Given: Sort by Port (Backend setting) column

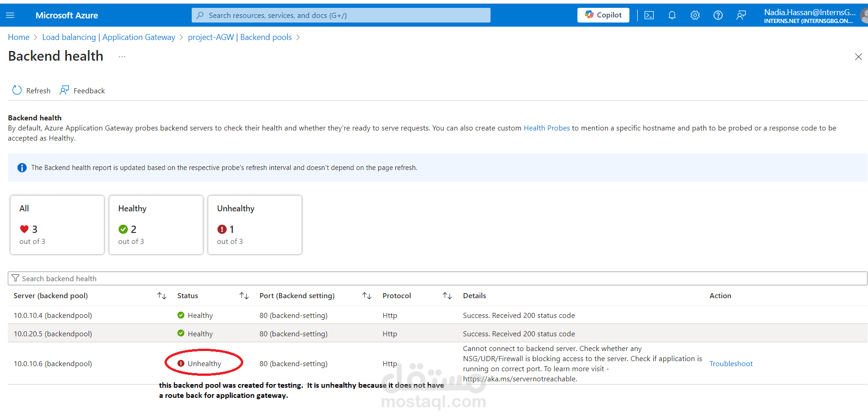Looking at the screenshot, I should click(x=367, y=296).
